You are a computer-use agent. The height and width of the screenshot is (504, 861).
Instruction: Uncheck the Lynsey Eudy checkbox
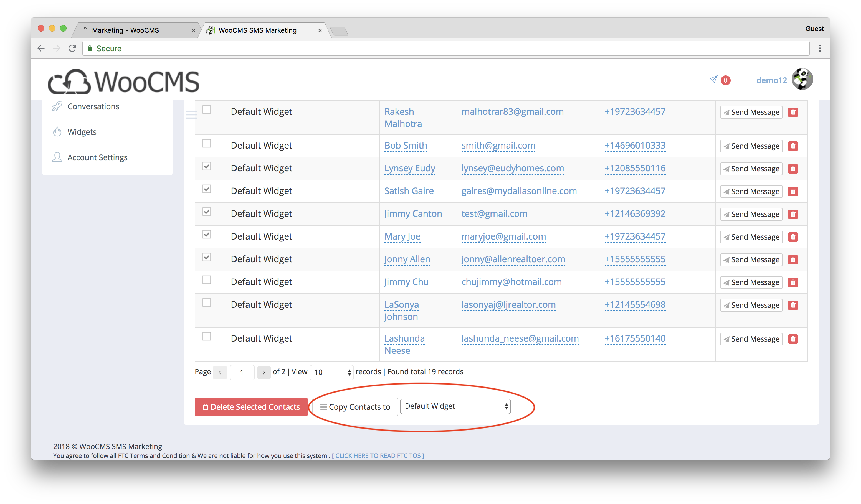pos(207,166)
